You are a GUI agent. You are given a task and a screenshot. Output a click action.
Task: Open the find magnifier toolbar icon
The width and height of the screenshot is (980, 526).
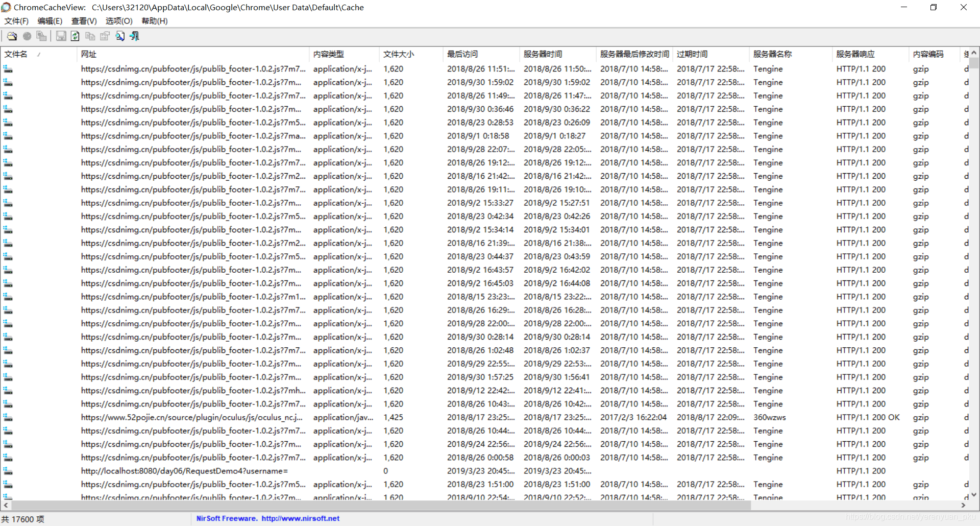[x=120, y=36]
